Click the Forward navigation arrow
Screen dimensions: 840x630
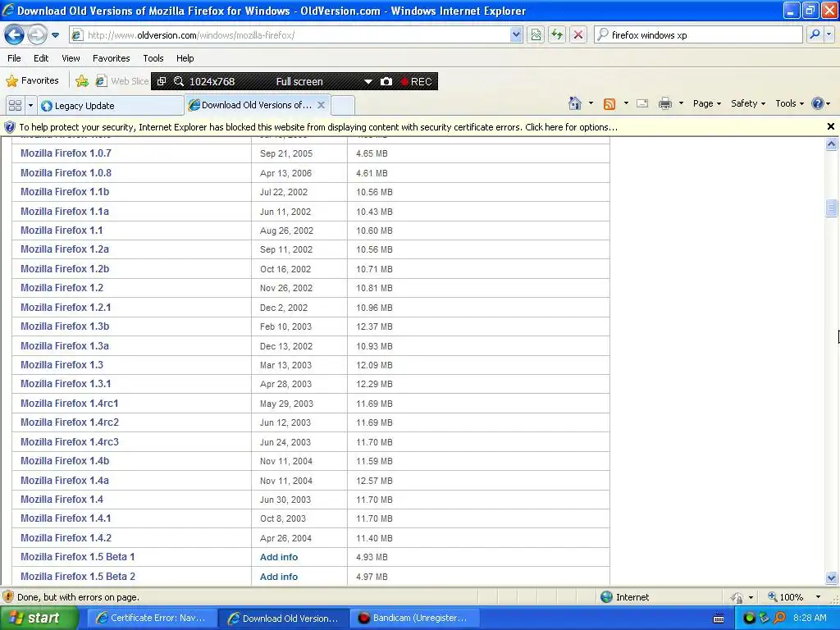pyautogui.click(x=37, y=34)
